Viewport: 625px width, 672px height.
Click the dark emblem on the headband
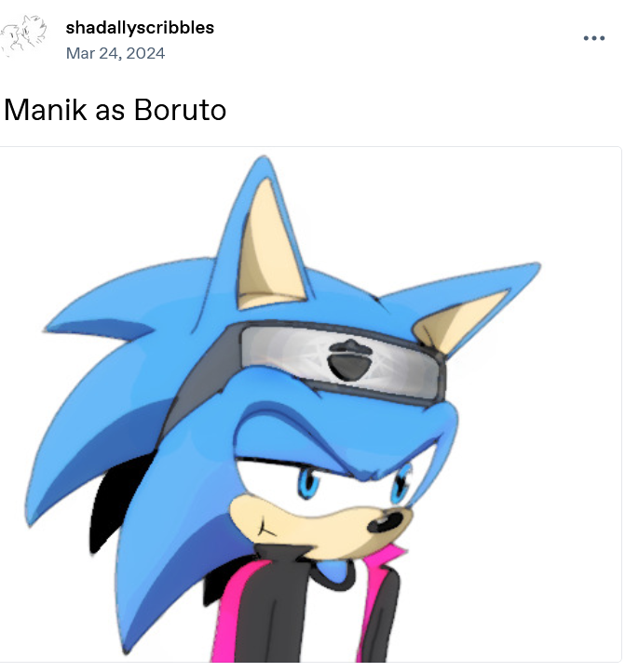(349, 360)
